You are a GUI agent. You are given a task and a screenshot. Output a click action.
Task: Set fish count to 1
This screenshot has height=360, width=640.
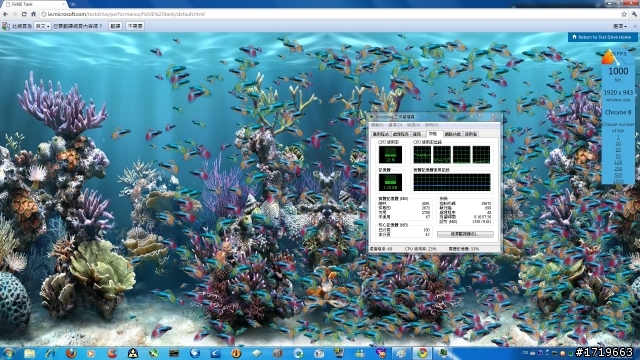tap(618, 138)
